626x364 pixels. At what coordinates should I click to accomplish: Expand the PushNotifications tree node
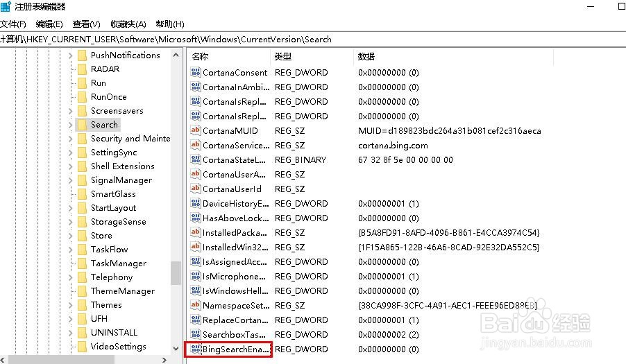click(70, 55)
